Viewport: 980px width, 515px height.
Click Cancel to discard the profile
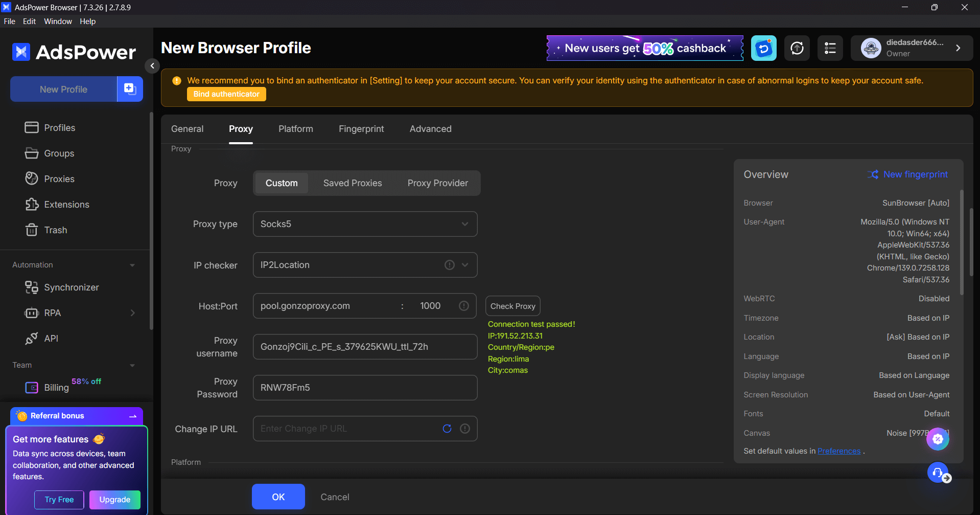335,497
